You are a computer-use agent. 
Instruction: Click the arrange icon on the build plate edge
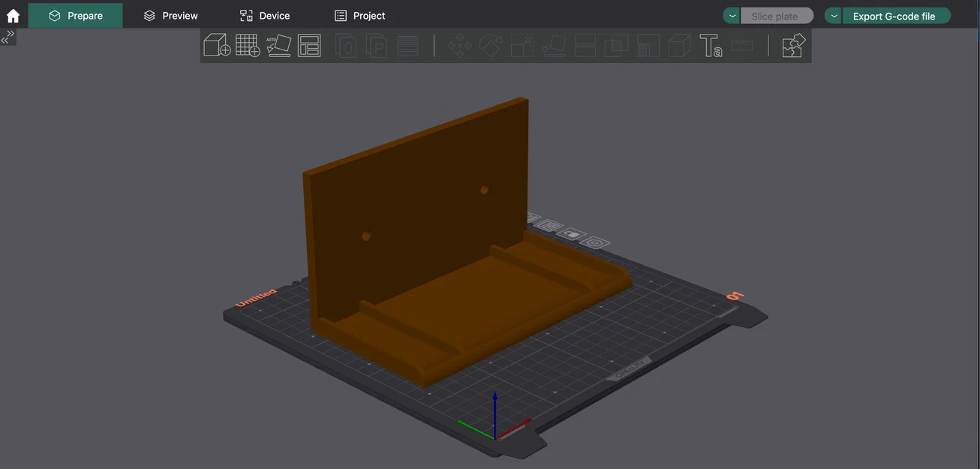(x=549, y=225)
